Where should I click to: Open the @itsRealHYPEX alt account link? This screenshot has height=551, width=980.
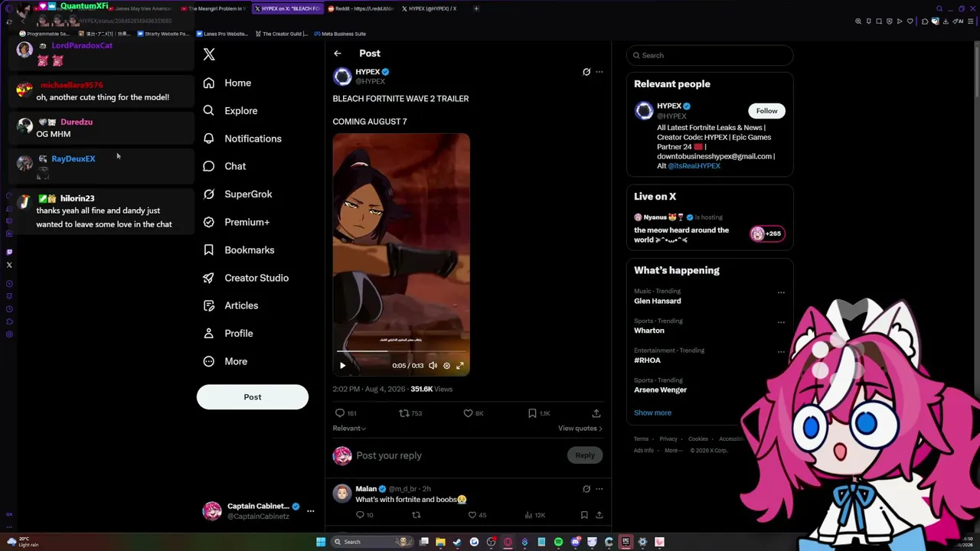click(694, 166)
